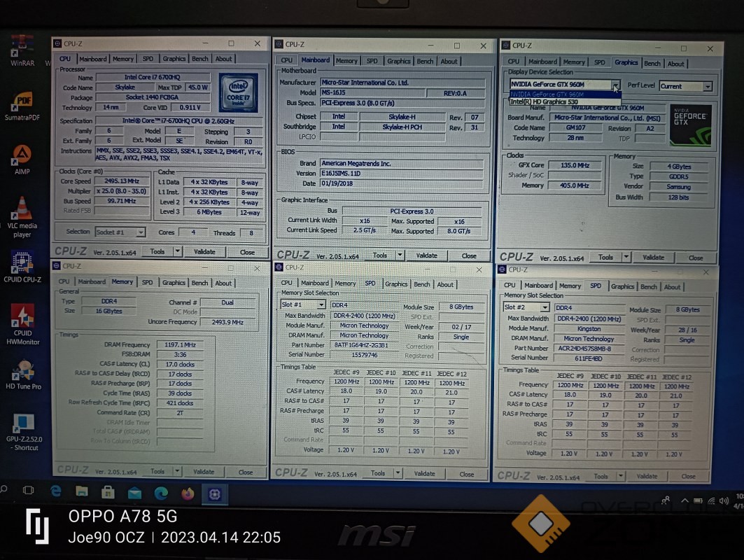Click Tools button in Slot #1 SPD window
Viewport: 744px width, 560px height.
click(x=378, y=473)
